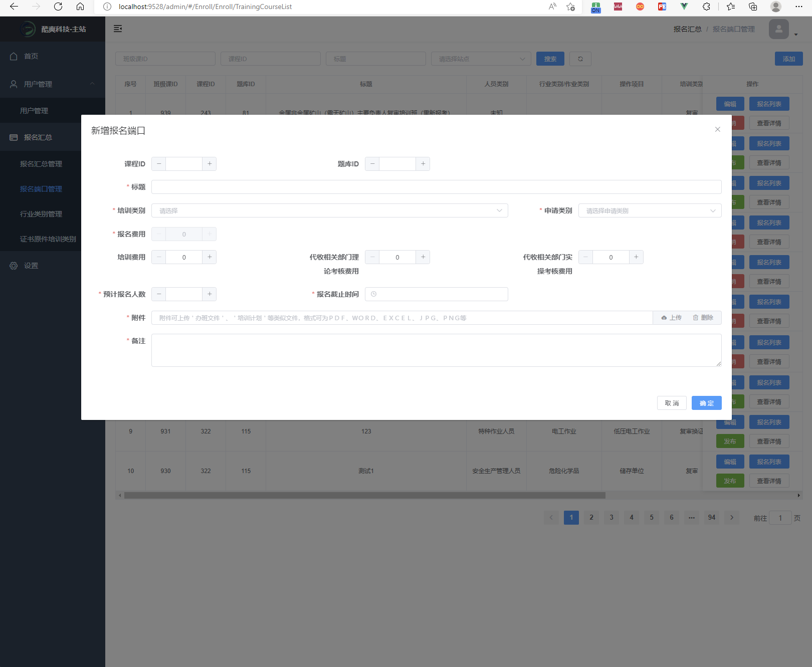Open 证书原件培训类别 in the sidebar
812x667 pixels.
(48, 239)
